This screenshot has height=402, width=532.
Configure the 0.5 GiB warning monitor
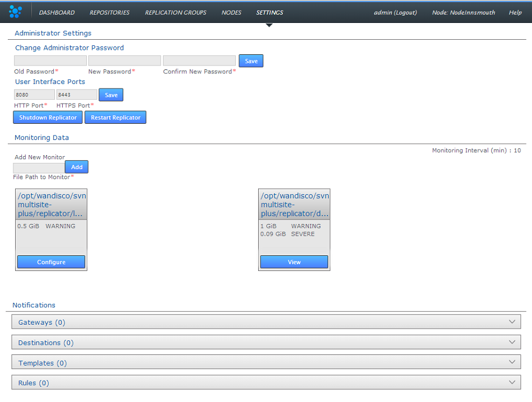(x=51, y=262)
